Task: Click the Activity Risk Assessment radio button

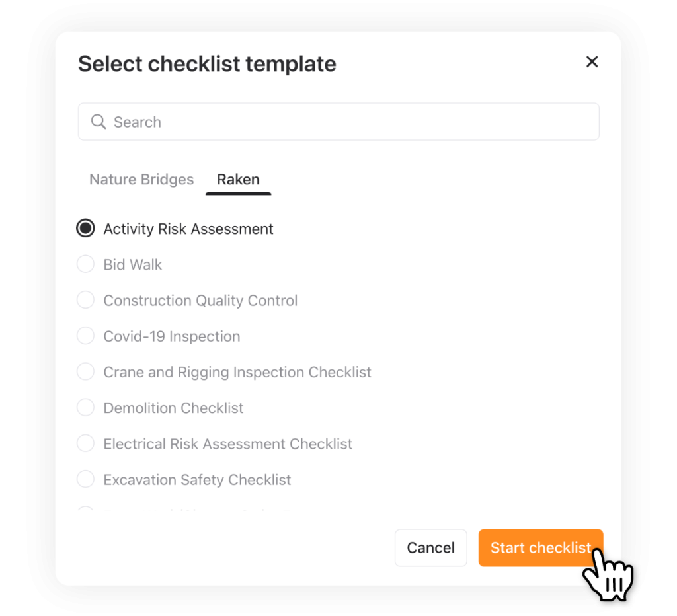Action: [85, 229]
